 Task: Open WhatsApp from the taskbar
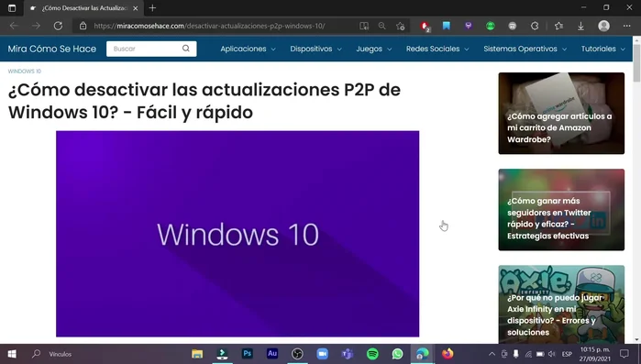tap(397, 354)
